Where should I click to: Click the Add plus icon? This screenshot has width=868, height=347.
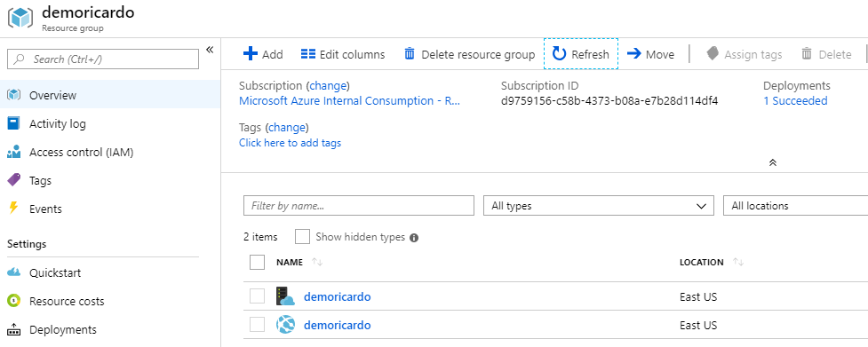tap(251, 53)
